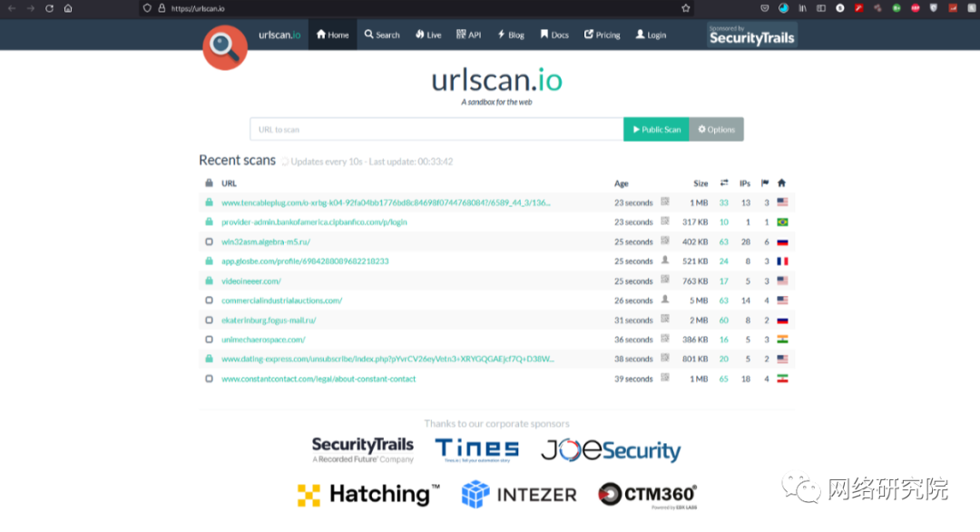The height and width of the screenshot is (532, 980).
Task: Click the Russia flag in ekaterinburg.fogus-mail.ru row
Action: tap(782, 320)
